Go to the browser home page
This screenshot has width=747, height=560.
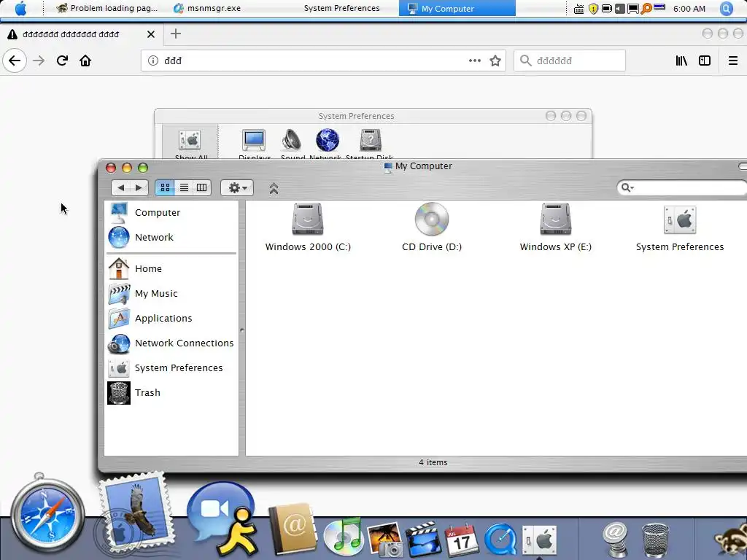85,61
